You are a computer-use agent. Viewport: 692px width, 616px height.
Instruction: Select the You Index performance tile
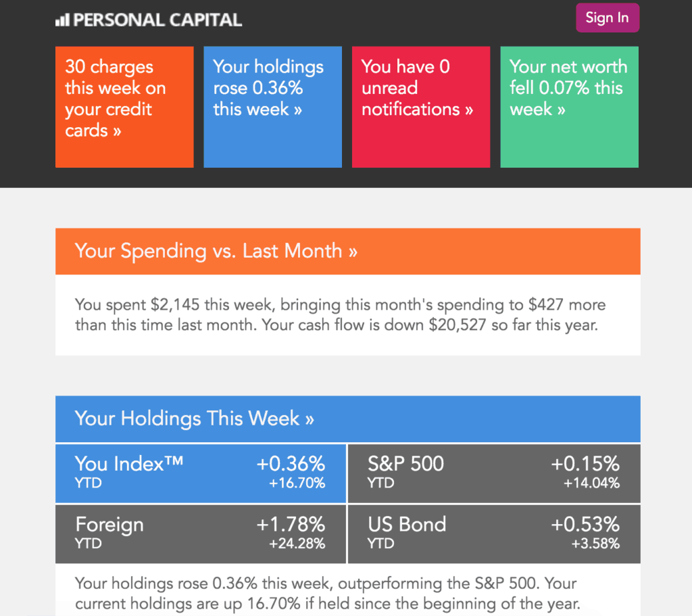pyautogui.click(x=200, y=473)
